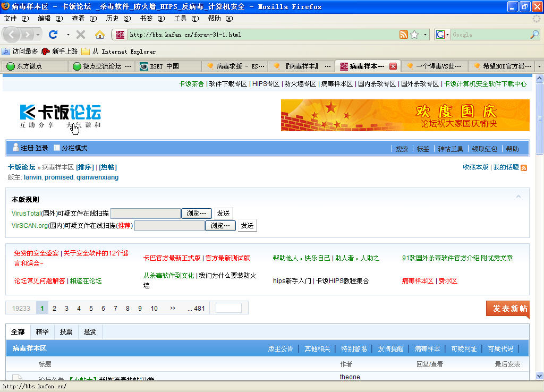Image resolution: width=544 pixels, height=392 pixels.
Task: Click the VirusTotal file path field
Action: click(x=146, y=214)
